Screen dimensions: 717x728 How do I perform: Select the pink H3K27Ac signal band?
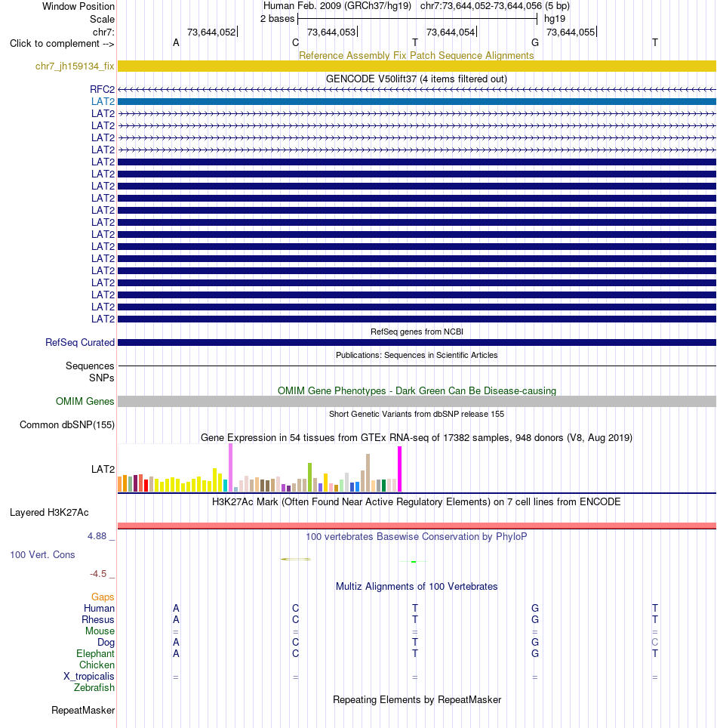pos(417,526)
